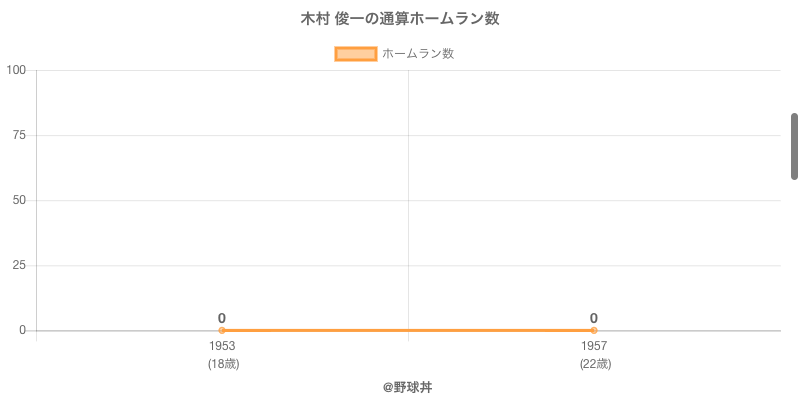Screen dimensions: 800x400
Task: Click the 1957 data point marker
Action: (x=594, y=330)
